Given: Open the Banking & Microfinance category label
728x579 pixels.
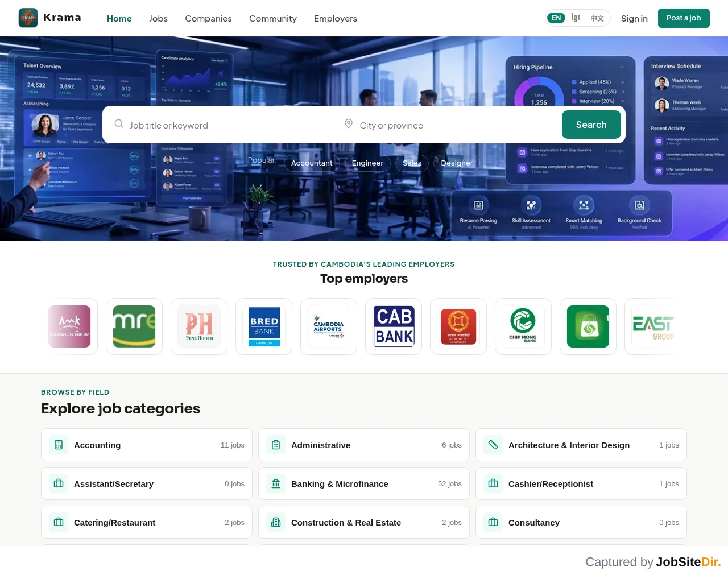Looking at the screenshot, I should click(340, 483).
